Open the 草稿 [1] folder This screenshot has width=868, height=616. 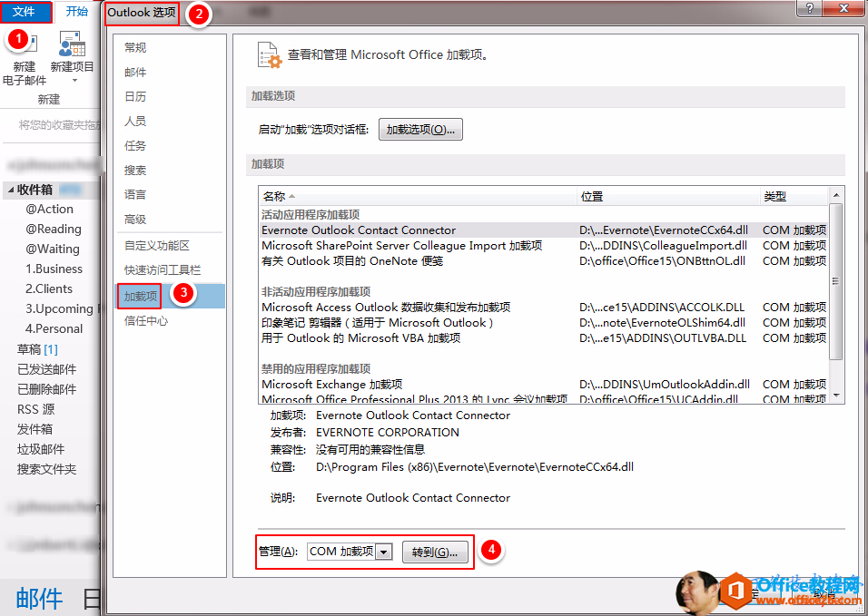tap(37, 349)
